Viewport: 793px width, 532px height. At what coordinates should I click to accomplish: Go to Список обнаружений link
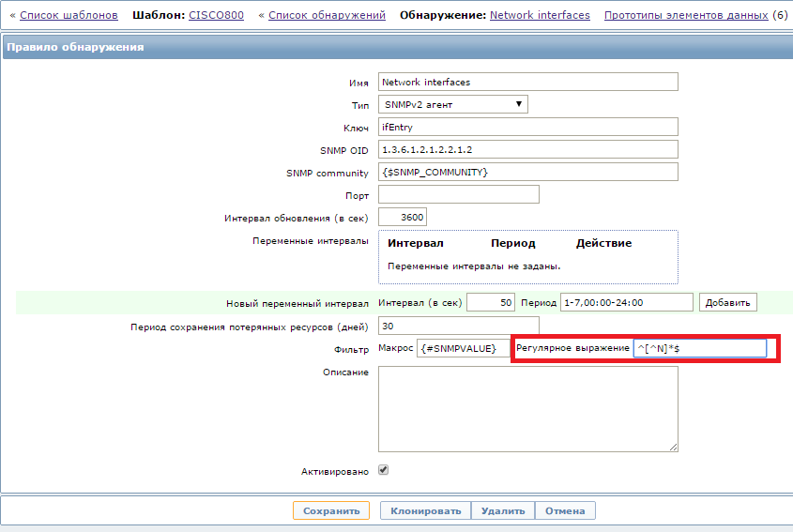[327, 15]
